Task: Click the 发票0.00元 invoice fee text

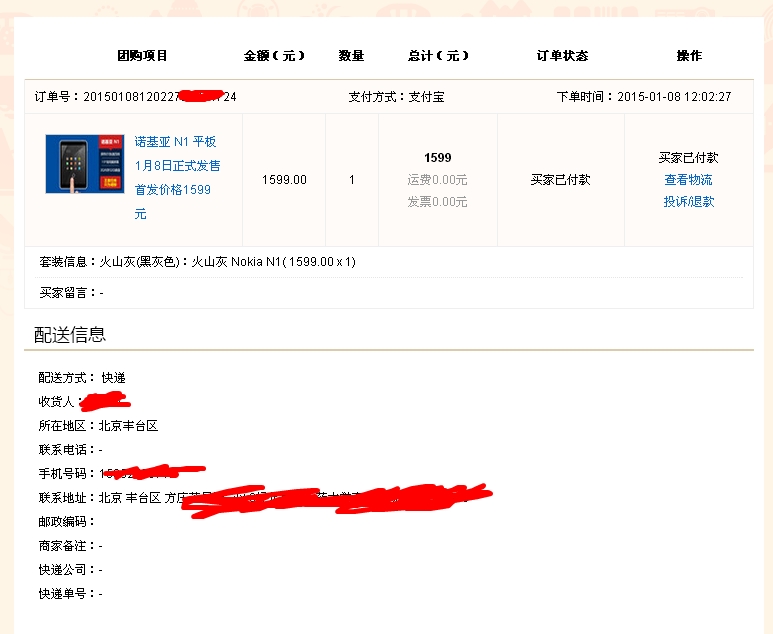Action: pos(437,202)
